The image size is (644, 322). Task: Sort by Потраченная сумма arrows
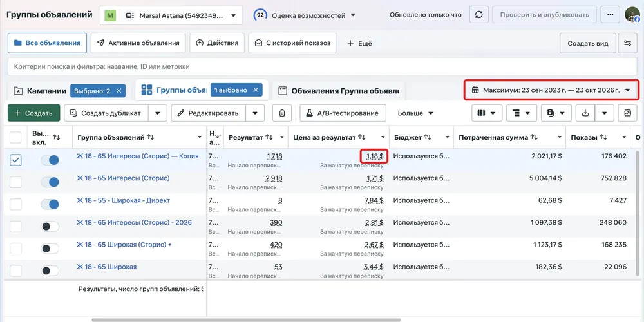534,137
